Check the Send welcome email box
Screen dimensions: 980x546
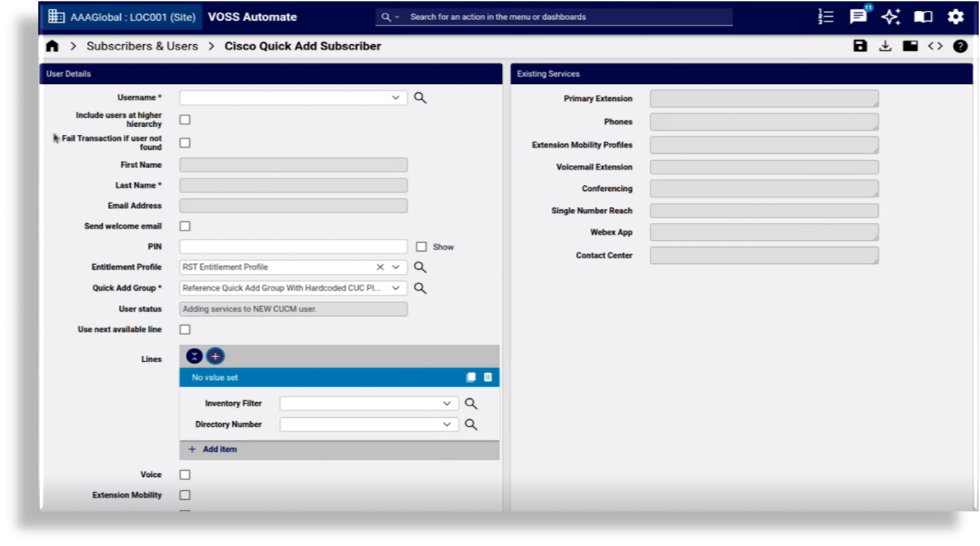pyautogui.click(x=184, y=227)
